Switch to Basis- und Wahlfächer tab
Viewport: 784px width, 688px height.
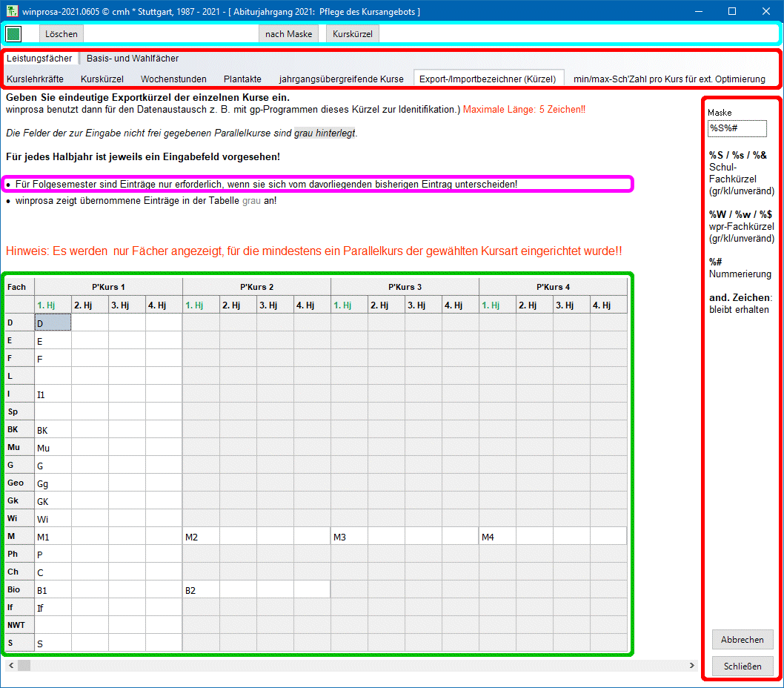tap(133, 58)
